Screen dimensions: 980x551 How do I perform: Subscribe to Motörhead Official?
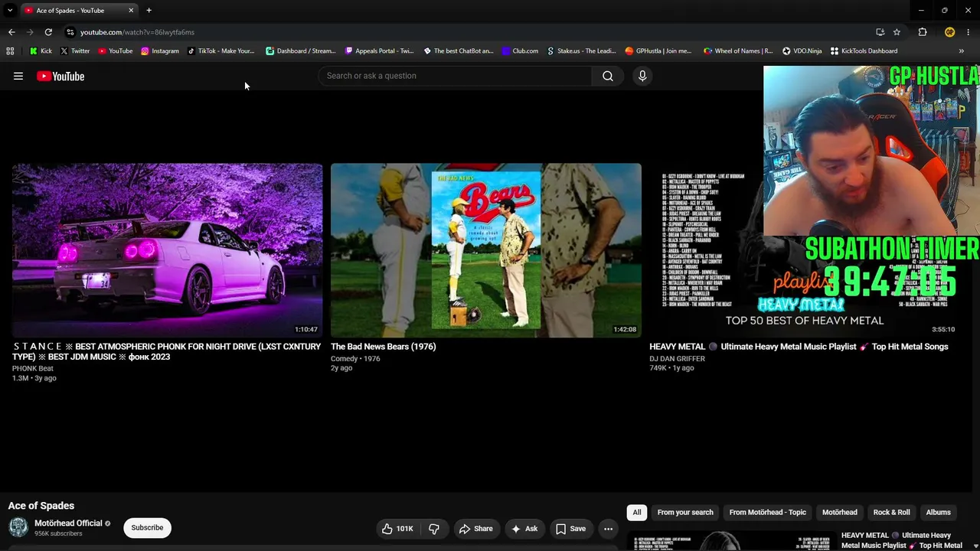(147, 528)
